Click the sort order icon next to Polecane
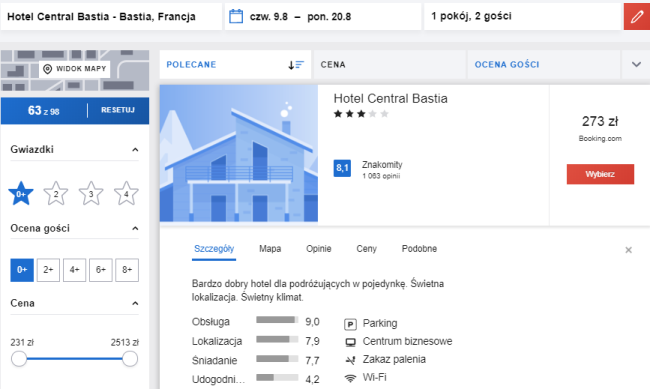The height and width of the screenshot is (389, 650). (x=296, y=65)
